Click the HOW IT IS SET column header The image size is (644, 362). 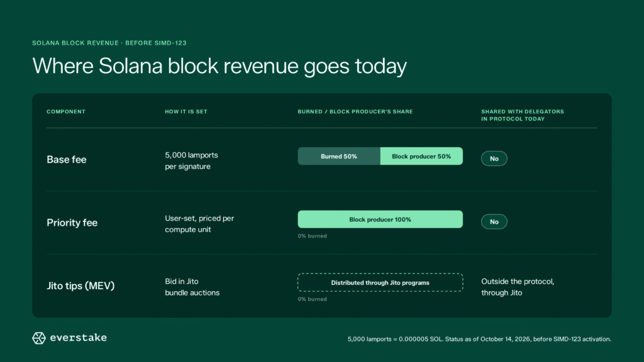[x=186, y=112]
